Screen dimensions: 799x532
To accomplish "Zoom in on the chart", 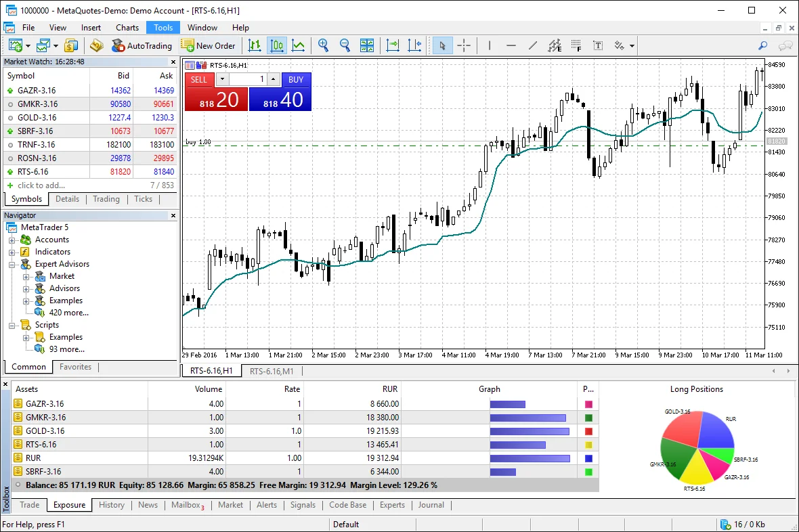I will coord(324,45).
